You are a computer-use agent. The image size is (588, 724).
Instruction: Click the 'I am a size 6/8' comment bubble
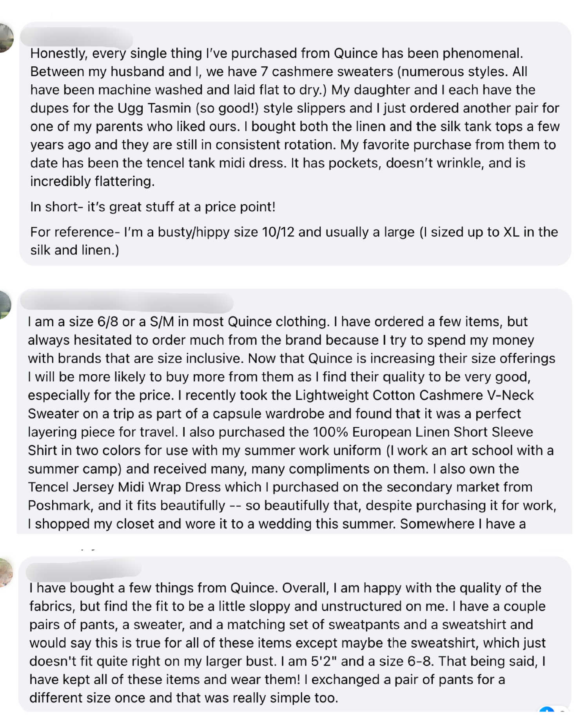click(294, 412)
